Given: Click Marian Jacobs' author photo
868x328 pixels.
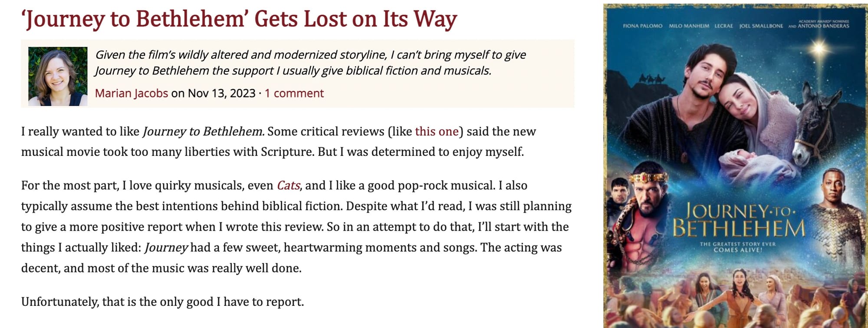Looking at the screenshot, I should coord(58,76).
